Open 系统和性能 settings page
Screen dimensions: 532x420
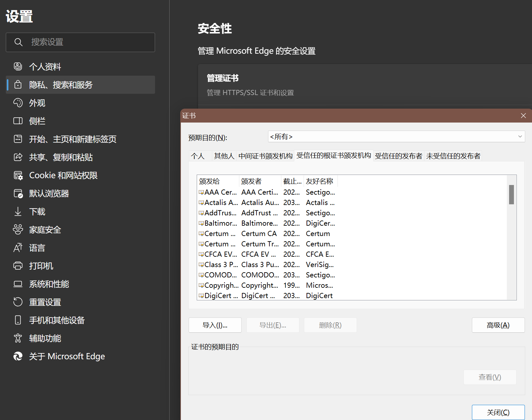[x=80, y=284]
